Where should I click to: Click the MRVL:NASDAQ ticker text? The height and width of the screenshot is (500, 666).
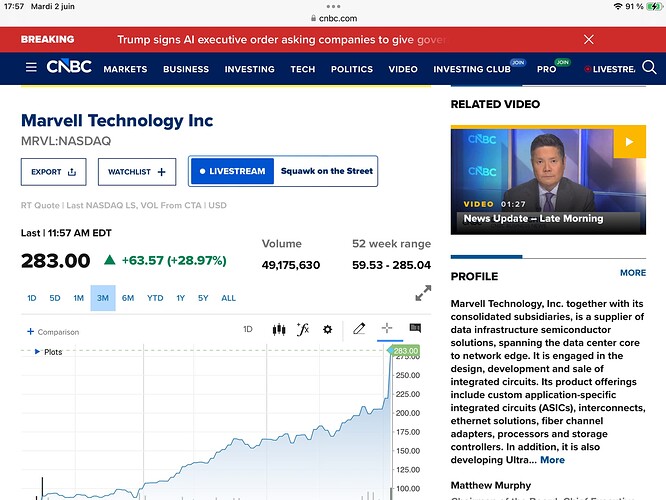click(66, 141)
